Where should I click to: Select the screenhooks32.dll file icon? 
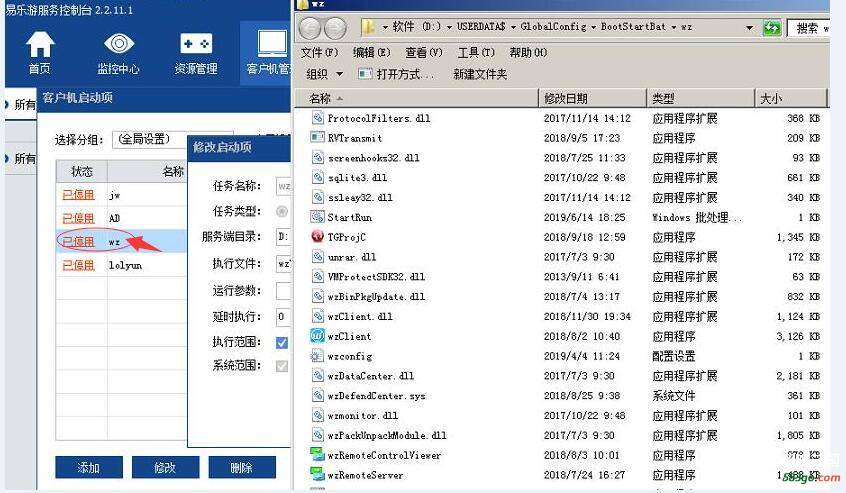click(x=317, y=158)
